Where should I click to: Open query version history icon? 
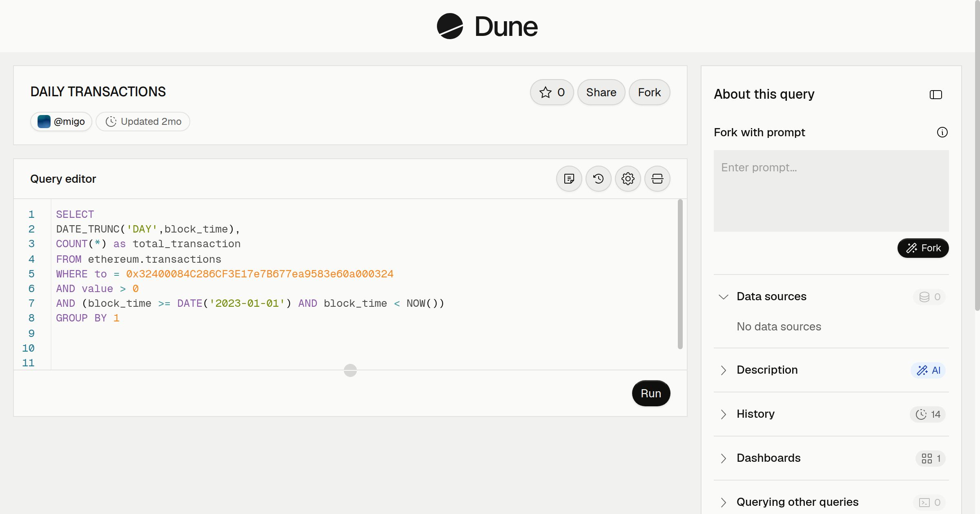(x=598, y=179)
